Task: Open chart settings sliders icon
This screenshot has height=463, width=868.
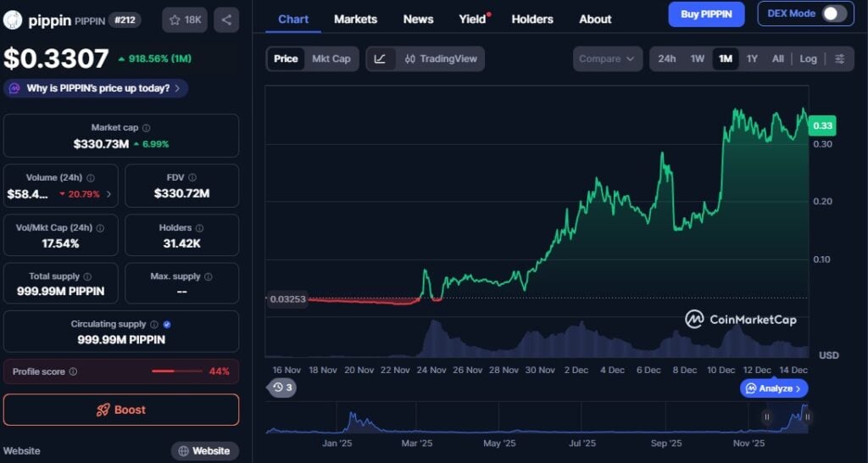Action: (839, 59)
